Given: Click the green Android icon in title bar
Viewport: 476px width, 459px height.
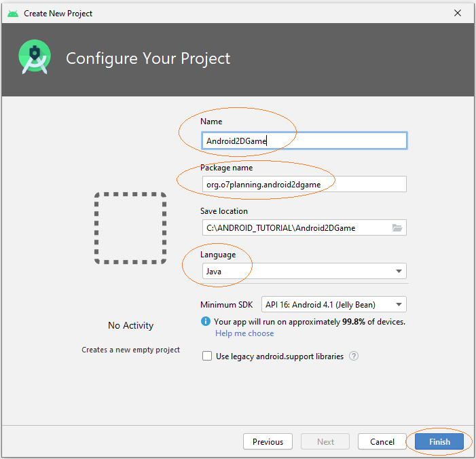Looking at the screenshot, I should click(13, 14).
